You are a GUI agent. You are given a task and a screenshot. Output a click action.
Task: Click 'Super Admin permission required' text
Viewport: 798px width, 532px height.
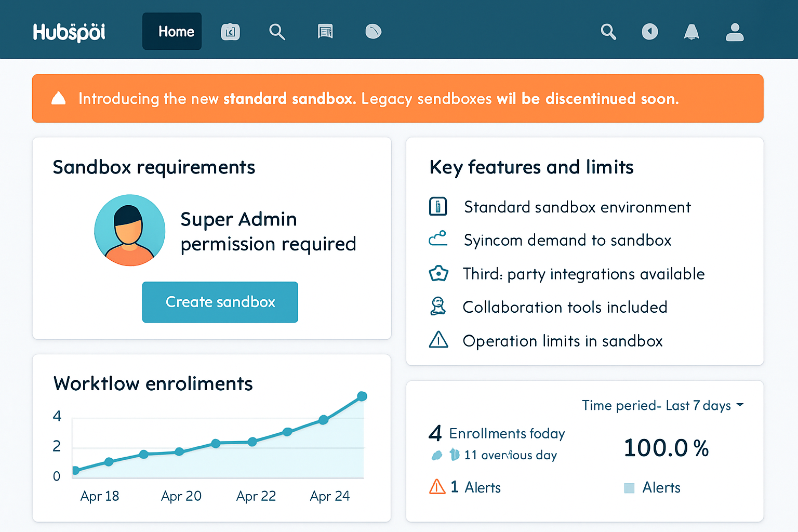tap(268, 231)
